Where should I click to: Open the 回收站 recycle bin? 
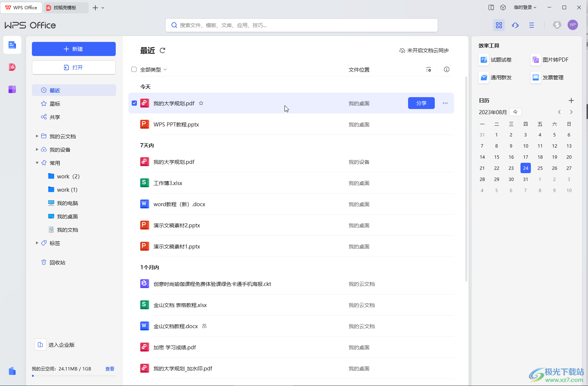pyautogui.click(x=53, y=263)
